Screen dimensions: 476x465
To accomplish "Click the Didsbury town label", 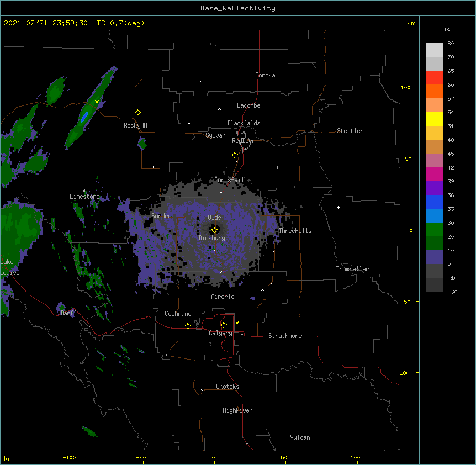I will pos(212,238).
